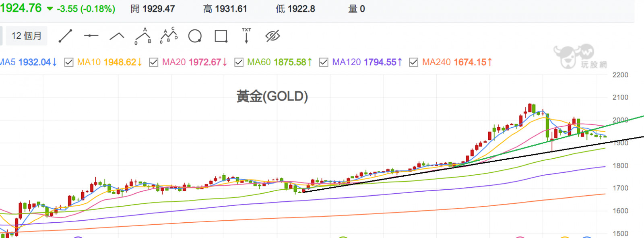Click the MA10 1948.62 label

click(109, 62)
